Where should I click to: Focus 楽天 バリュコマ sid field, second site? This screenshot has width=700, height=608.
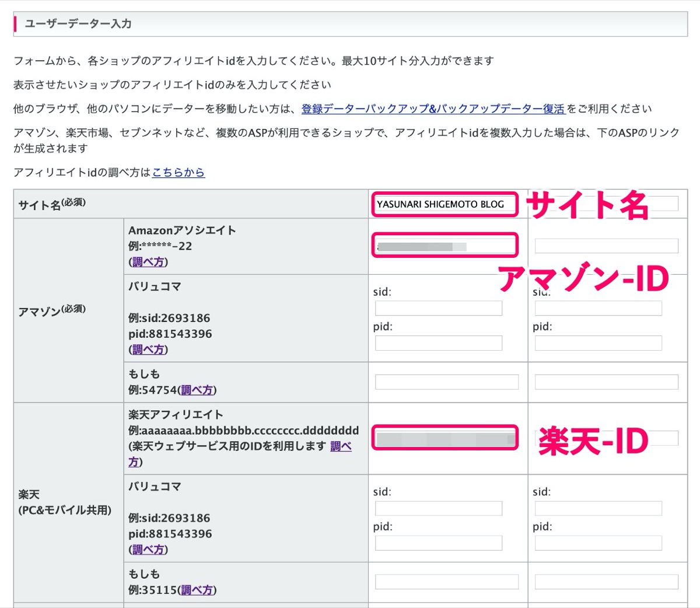pyautogui.click(x=598, y=508)
